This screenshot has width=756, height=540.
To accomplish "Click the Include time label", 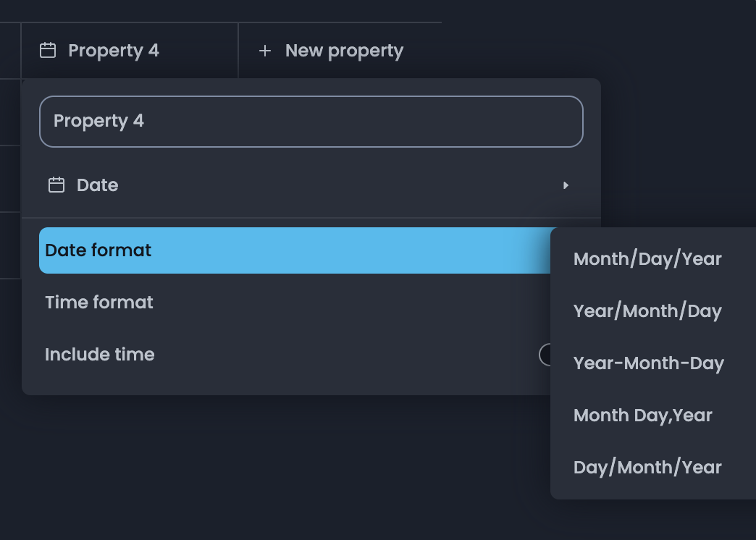I will click(x=99, y=354).
